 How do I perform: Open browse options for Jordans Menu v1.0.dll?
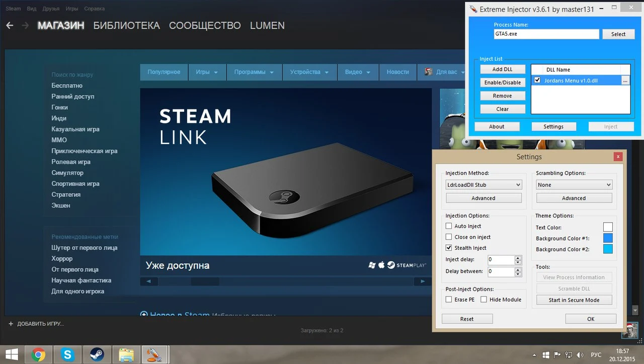[625, 80]
